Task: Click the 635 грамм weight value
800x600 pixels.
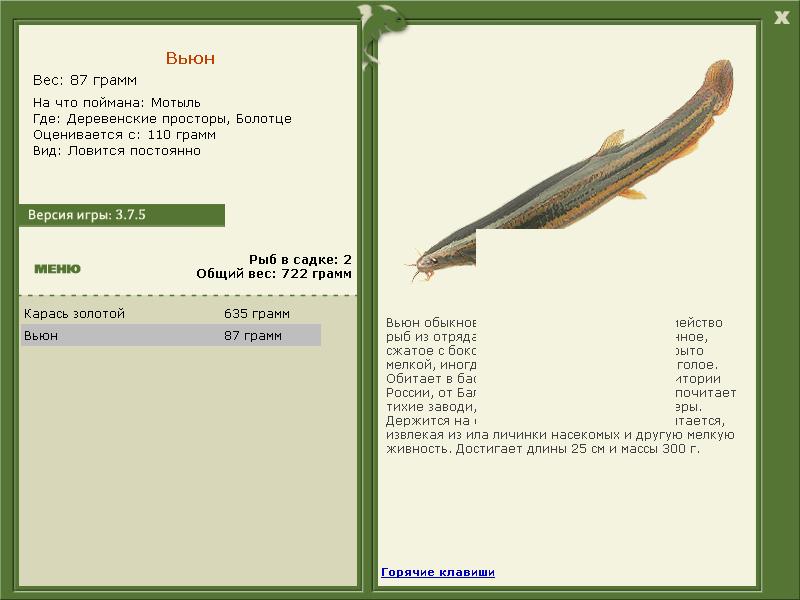Action: pyautogui.click(x=257, y=313)
